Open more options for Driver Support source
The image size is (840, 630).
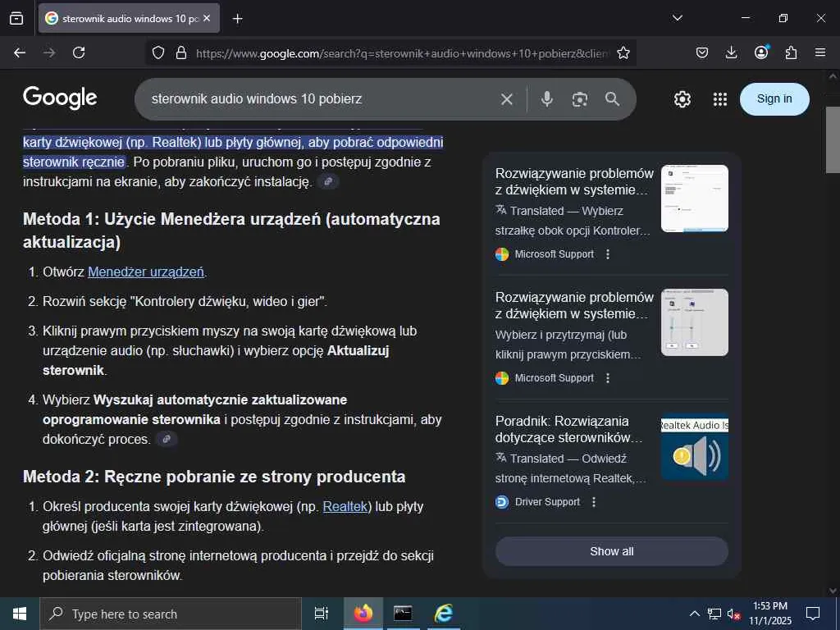pyautogui.click(x=594, y=502)
